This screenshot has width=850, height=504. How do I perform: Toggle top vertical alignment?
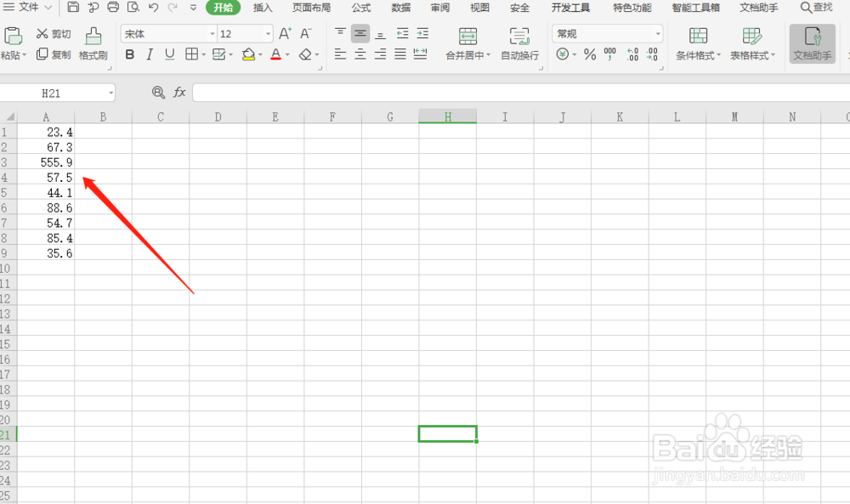[x=340, y=34]
